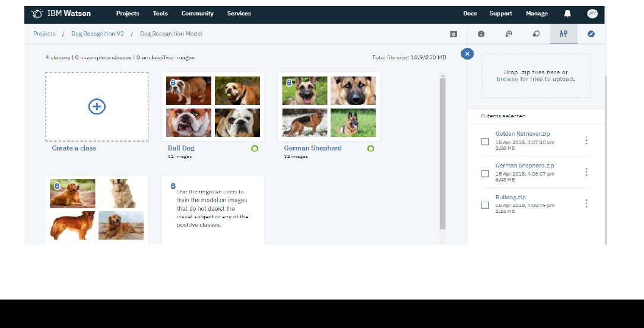Click the green status circle on Bull Dog
644x328 pixels.
255,148
